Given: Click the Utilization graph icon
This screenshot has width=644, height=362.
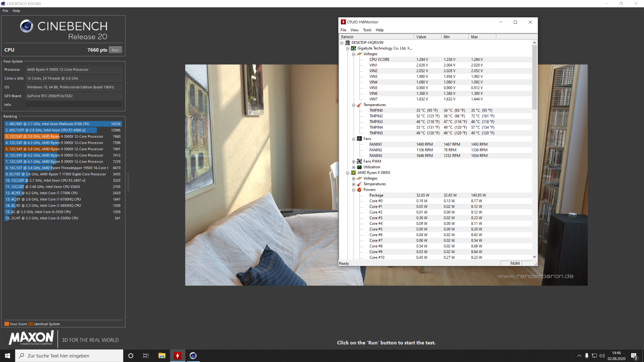Looking at the screenshot, I should tap(359, 167).
